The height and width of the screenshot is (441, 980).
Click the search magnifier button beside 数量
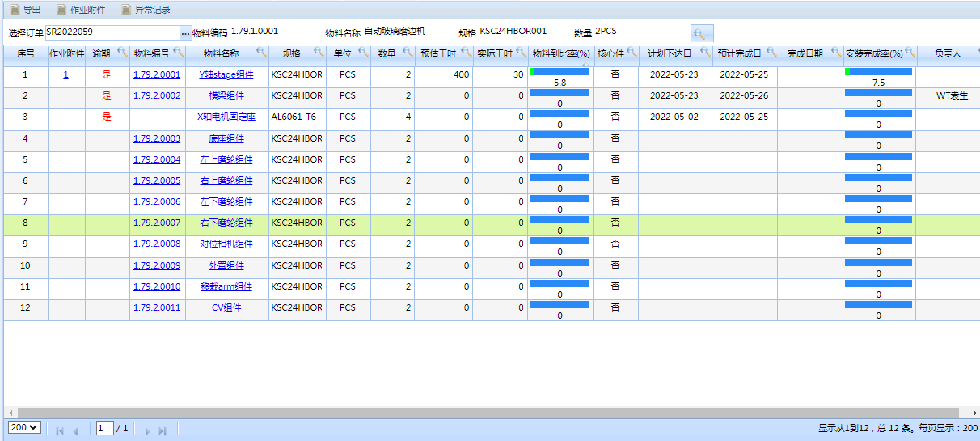pos(702,33)
